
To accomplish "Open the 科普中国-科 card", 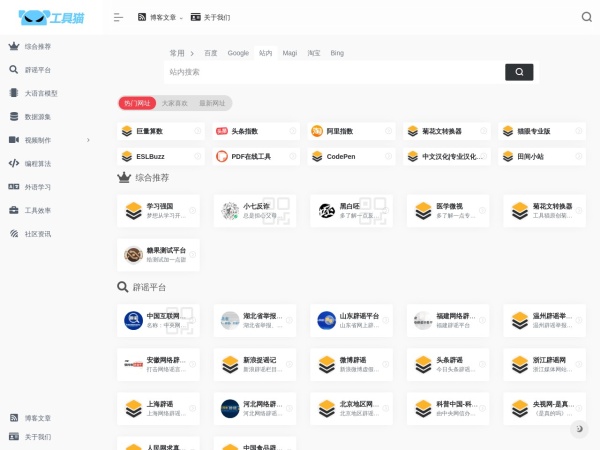I will (448, 409).
